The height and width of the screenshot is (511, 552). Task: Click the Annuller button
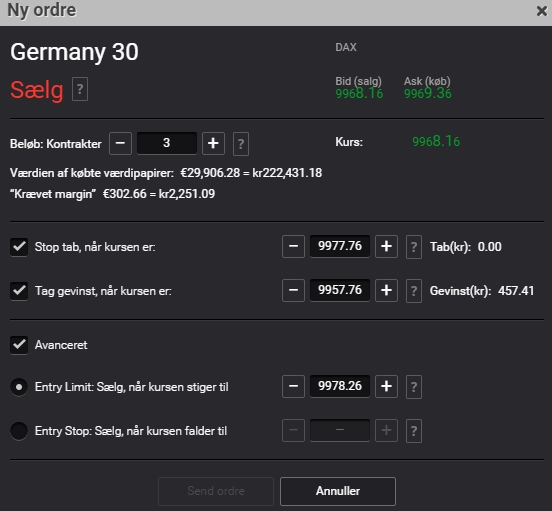tap(338, 491)
